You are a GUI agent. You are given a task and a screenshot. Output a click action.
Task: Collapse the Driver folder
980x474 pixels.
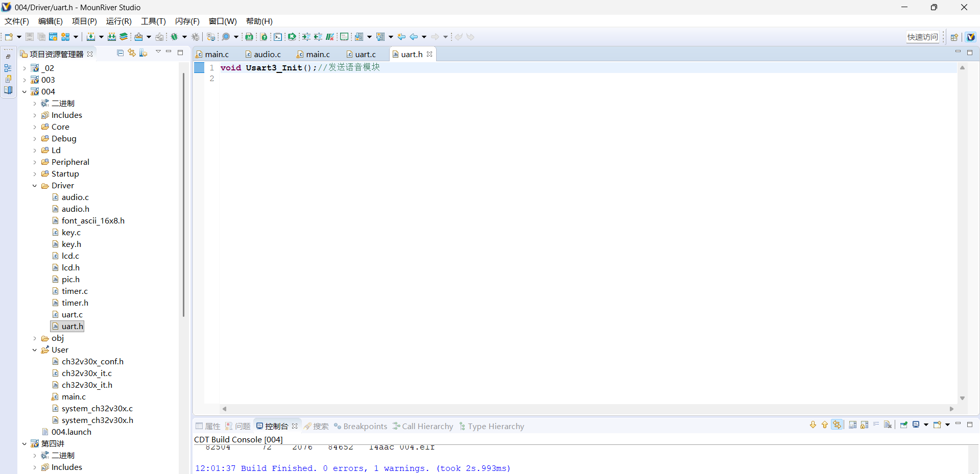[35, 186]
